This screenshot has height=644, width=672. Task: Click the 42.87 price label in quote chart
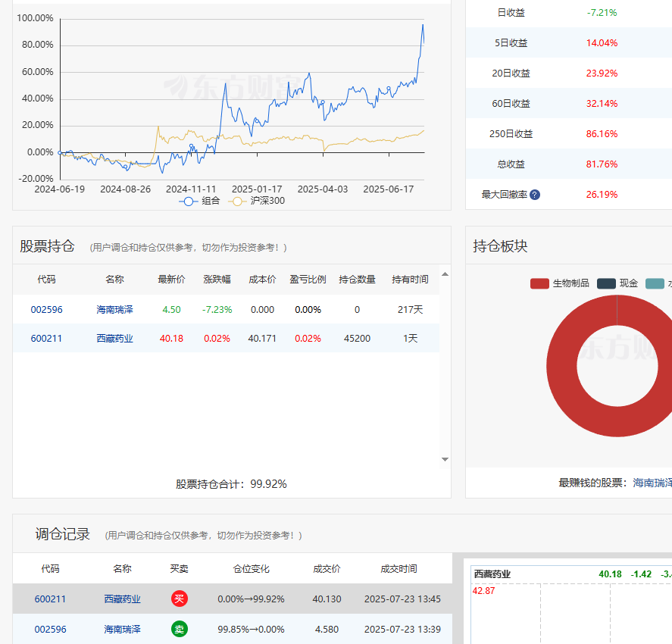[x=483, y=591]
